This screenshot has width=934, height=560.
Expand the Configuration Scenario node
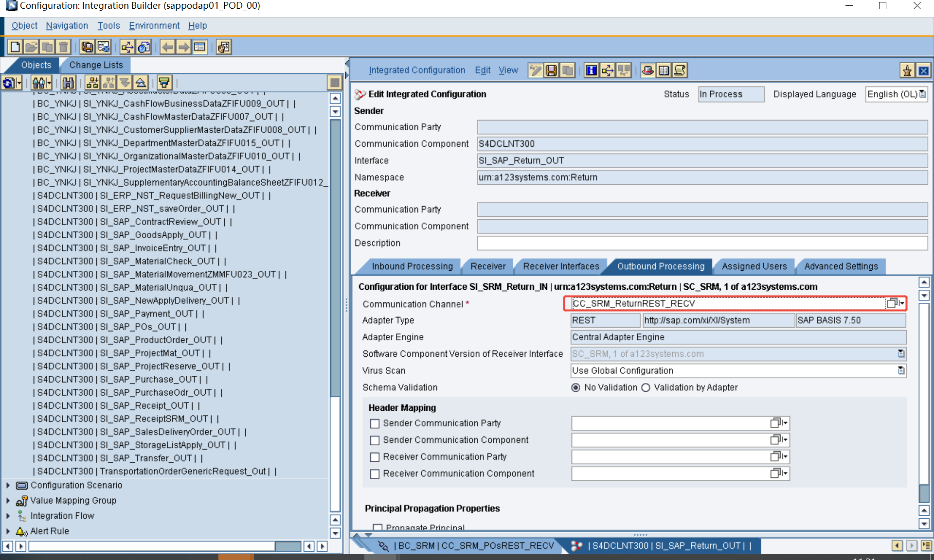pyautogui.click(x=8, y=485)
